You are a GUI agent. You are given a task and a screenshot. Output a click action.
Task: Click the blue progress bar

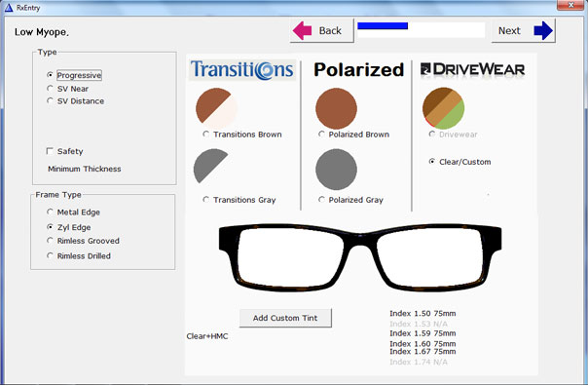421,29
